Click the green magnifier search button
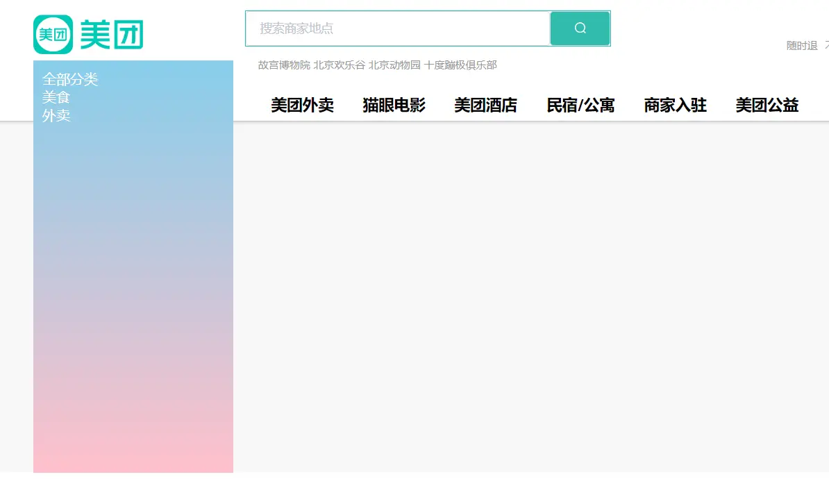Screen dimensions: 829x504 click(580, 28)
